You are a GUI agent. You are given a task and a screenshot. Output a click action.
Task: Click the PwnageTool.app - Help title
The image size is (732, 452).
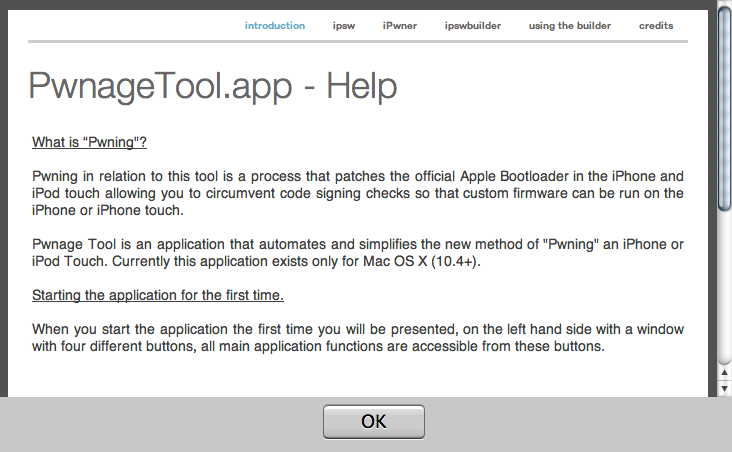[213, 86]
